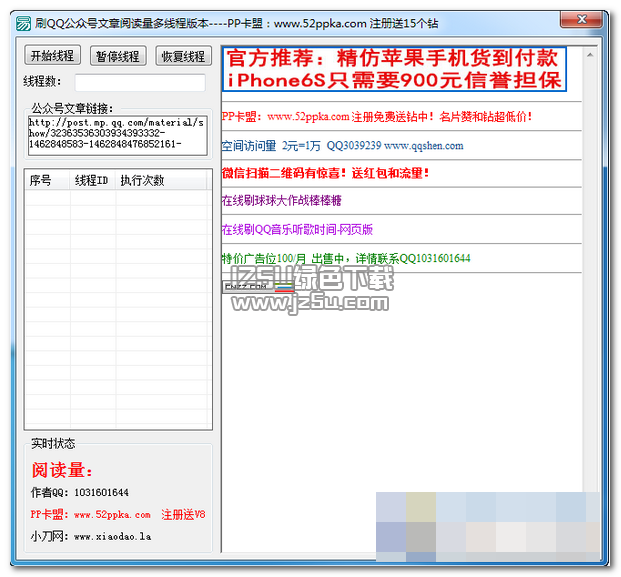
Task: Open the 在线刷球球大作战棒棒糖 link
Action: click(282, 200)
